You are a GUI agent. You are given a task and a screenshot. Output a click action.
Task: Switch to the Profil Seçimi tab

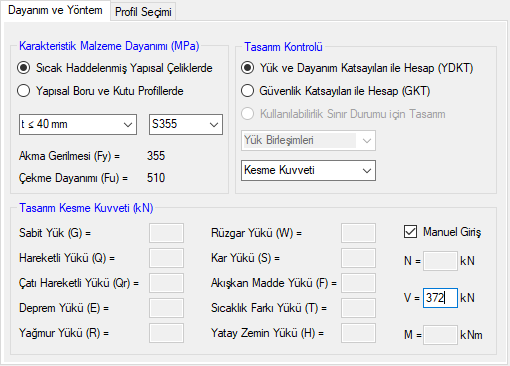pyautogui.click(x=143, y=12)
